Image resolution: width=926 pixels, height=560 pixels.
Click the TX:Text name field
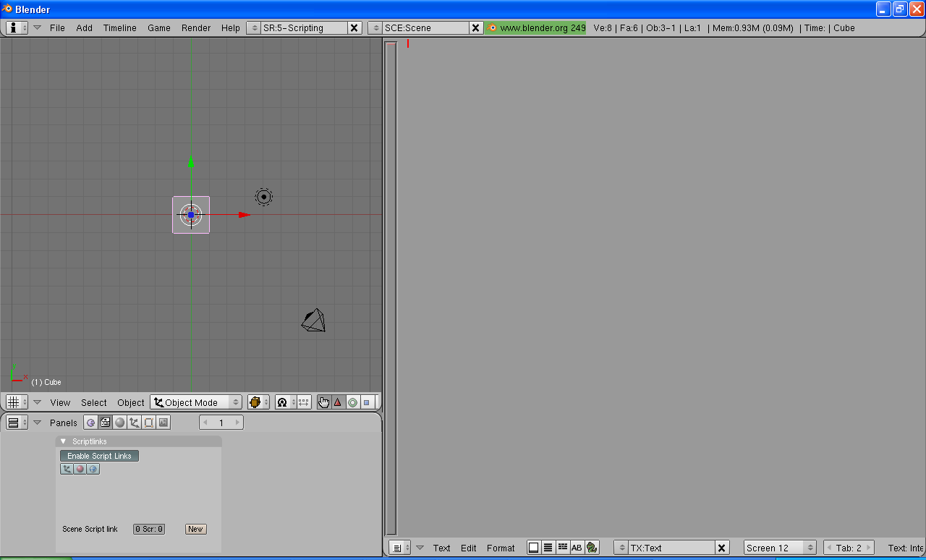671,548
